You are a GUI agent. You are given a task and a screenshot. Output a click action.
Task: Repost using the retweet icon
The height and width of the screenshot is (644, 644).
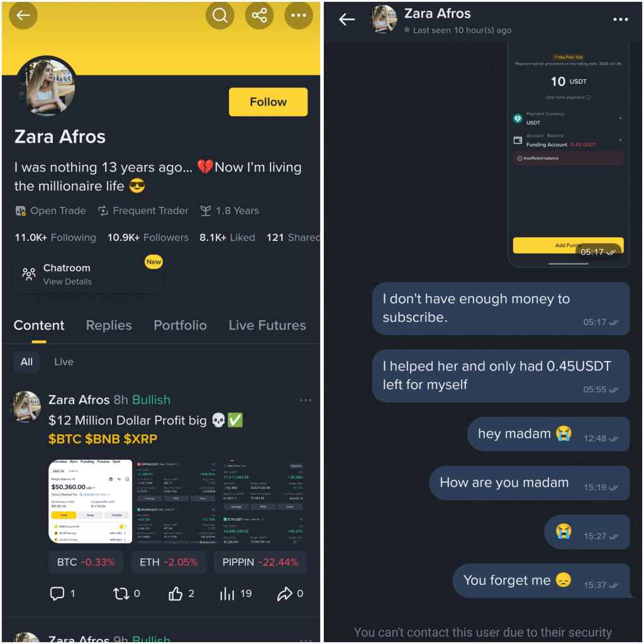coord(121,594)
